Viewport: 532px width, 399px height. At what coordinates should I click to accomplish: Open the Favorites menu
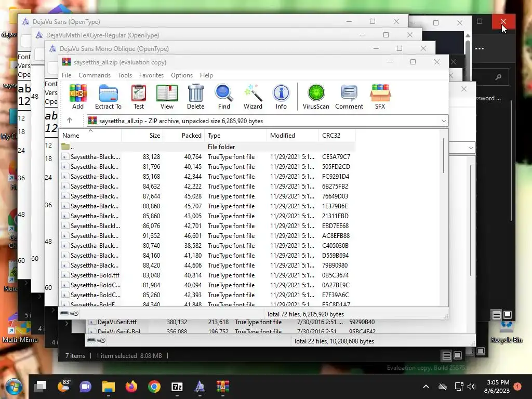[x=151, y=75]
